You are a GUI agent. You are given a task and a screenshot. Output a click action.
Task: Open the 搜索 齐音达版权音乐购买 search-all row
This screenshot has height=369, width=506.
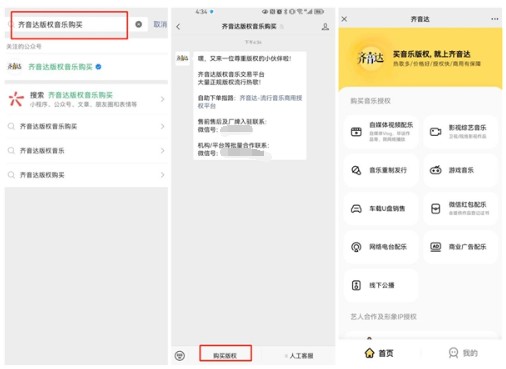[x=86, y=99]
